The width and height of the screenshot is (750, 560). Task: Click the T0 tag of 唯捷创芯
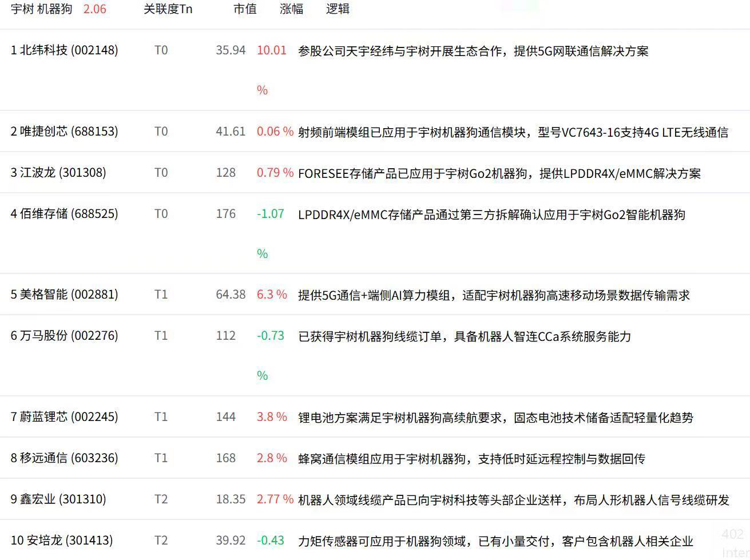pyautogui.click(x=161, y=132)
